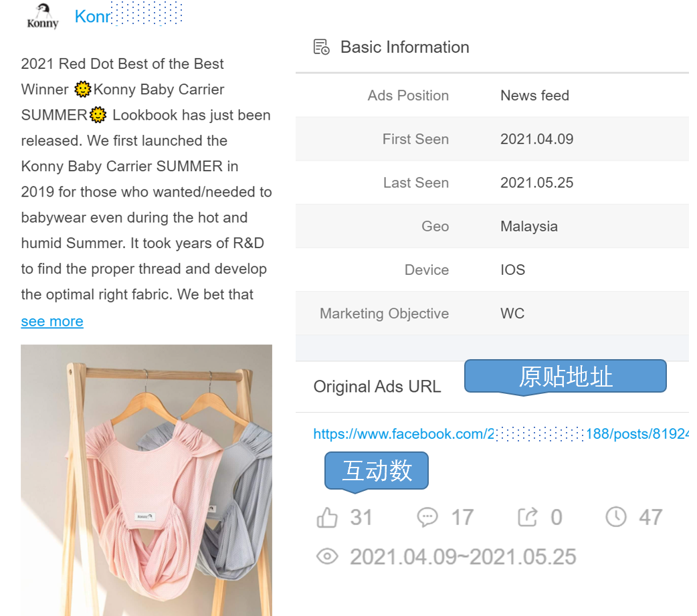697x616 pixels.
Task: Click the speech bubble comments icon
Action: click(x=427, y=518)
